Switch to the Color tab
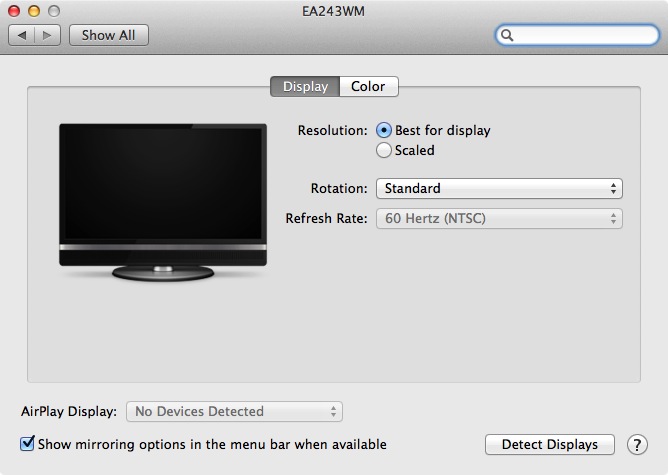668x475 pixels. [x=369, y=86]
